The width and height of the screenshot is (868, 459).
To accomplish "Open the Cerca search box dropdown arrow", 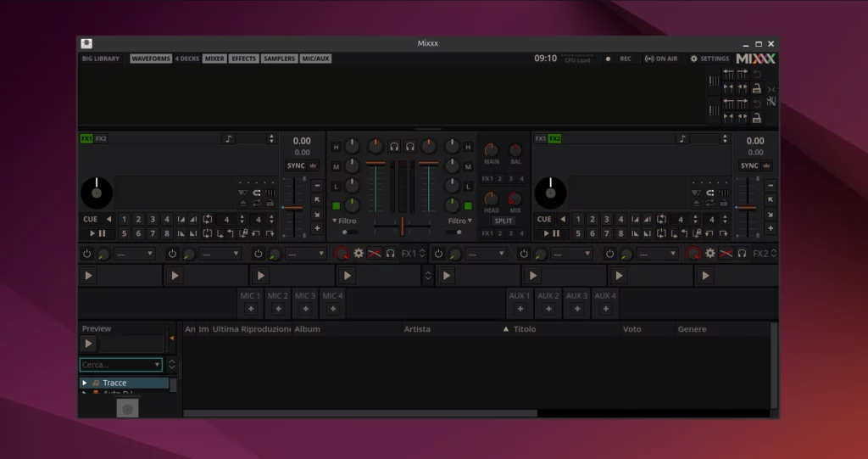I will click(x=157, y=364).
